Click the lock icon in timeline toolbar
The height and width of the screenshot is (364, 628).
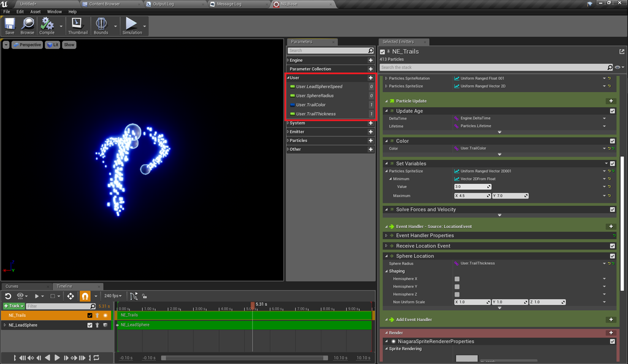click(x=145, y=296)
